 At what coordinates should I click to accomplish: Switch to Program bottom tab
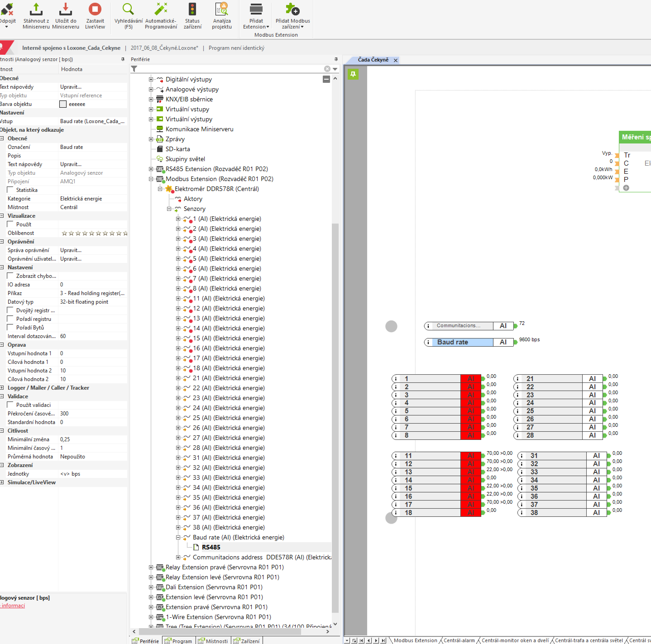pos(178,641)
